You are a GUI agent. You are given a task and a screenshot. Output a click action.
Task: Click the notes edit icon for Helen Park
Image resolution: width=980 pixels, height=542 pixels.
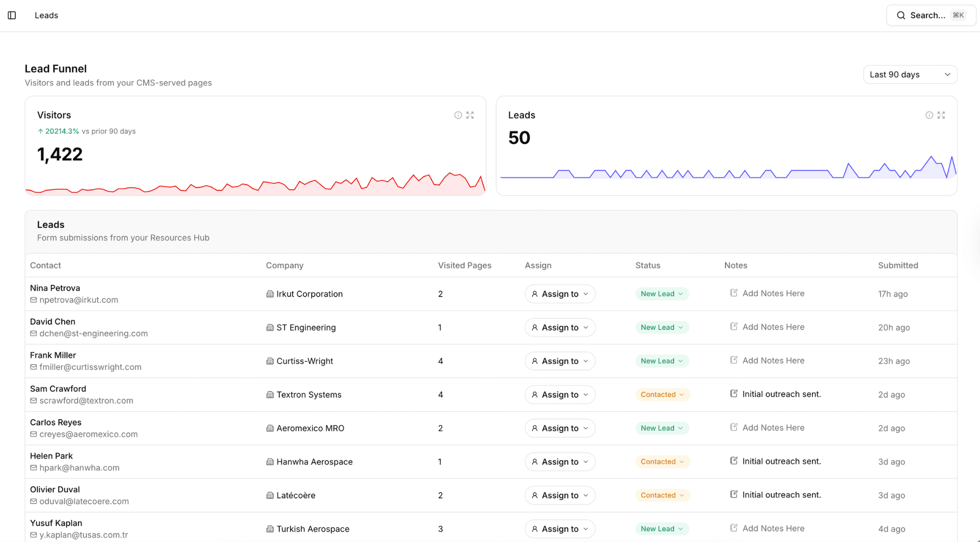734,461
